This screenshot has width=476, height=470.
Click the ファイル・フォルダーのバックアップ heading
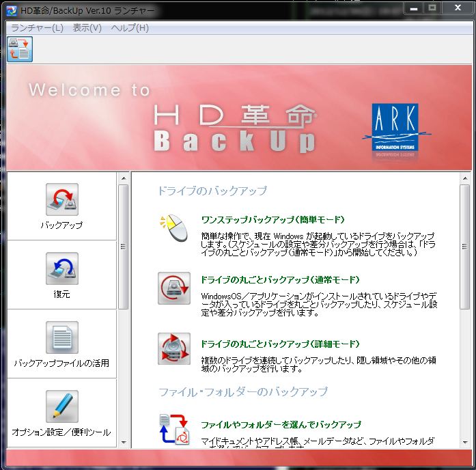243,391
